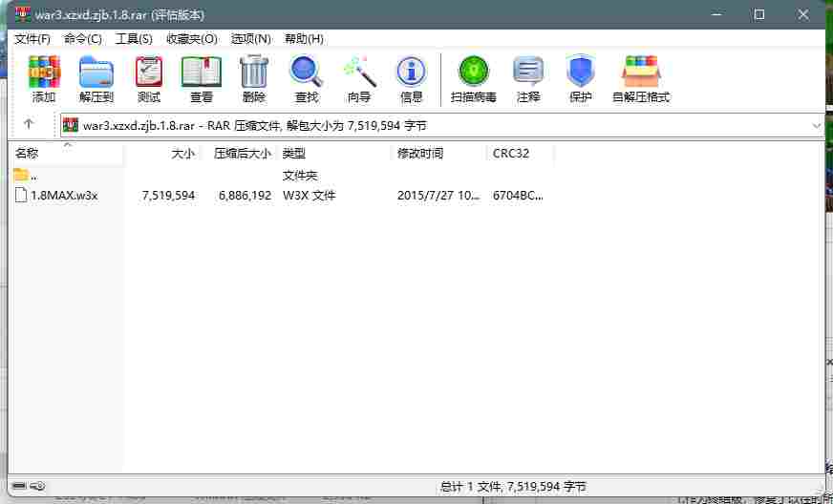Open the Commands (命令) menu

click(82, 39)
